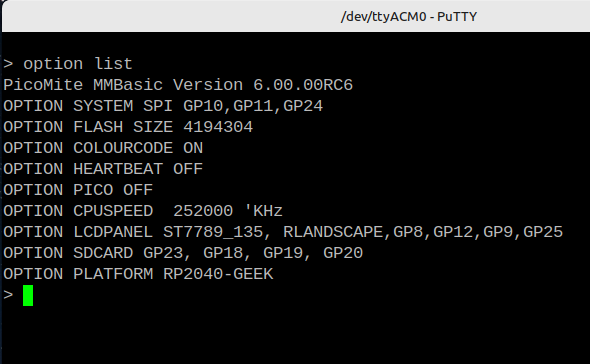The image size is (590, 364).
Task: Click the OPTION PICO OFF line
Action: click(78, 190)
